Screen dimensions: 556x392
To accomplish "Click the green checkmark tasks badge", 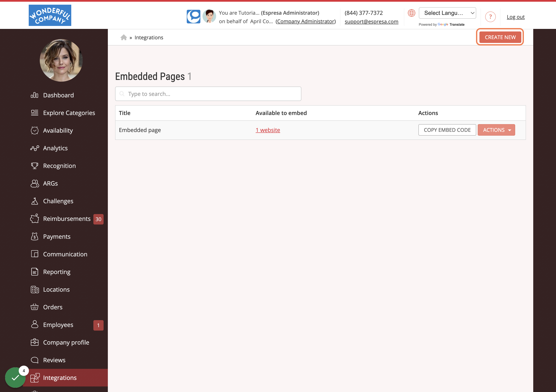I will (x=15, y=377).
